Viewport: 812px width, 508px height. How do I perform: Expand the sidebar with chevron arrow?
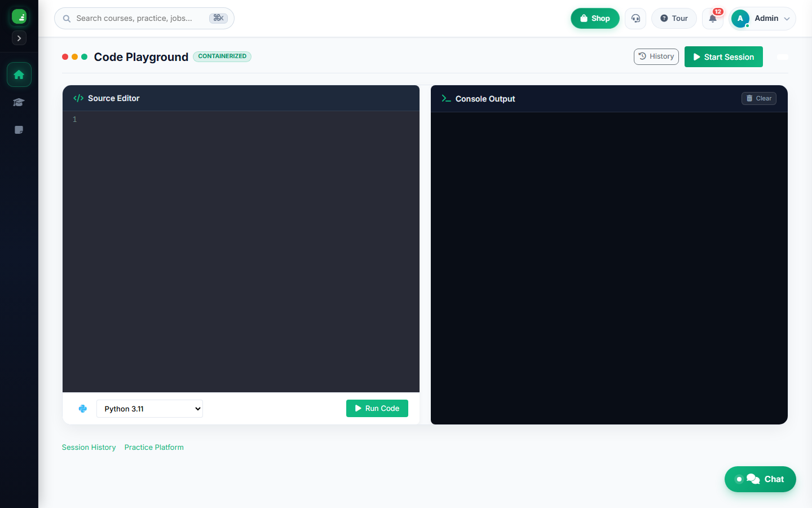point(19,38)
